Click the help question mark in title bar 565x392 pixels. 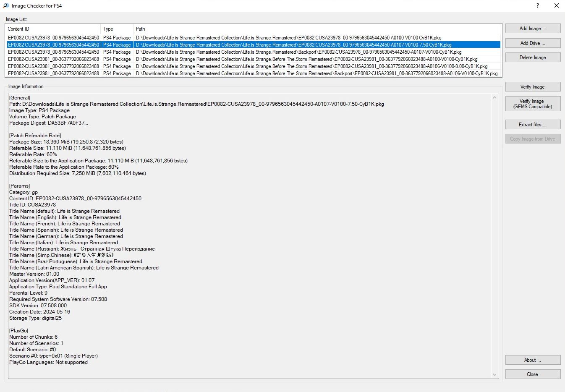coord(538,6)
